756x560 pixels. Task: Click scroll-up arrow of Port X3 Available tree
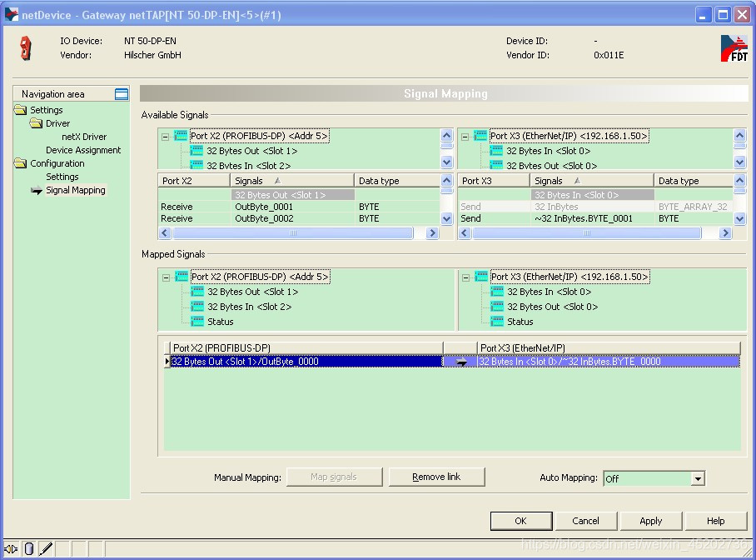click(x=739, y=135)
